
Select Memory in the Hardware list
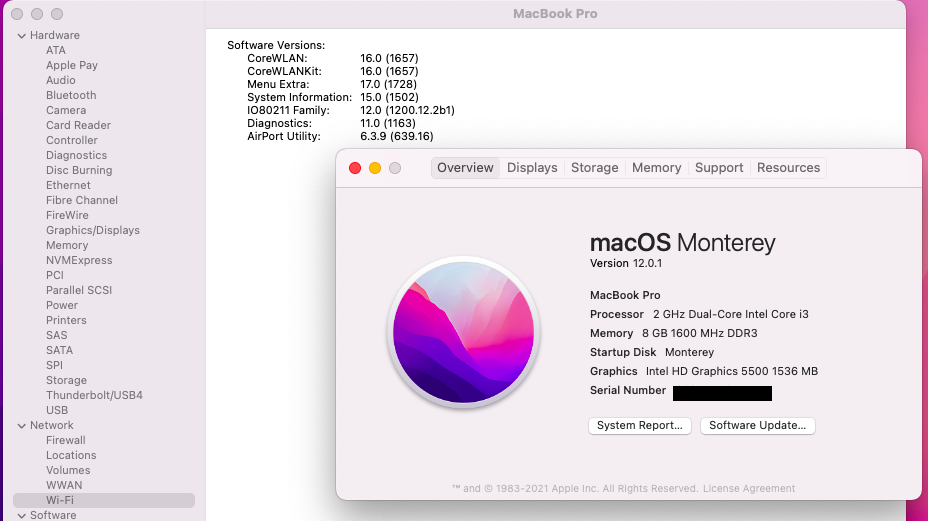pos(67,245)
